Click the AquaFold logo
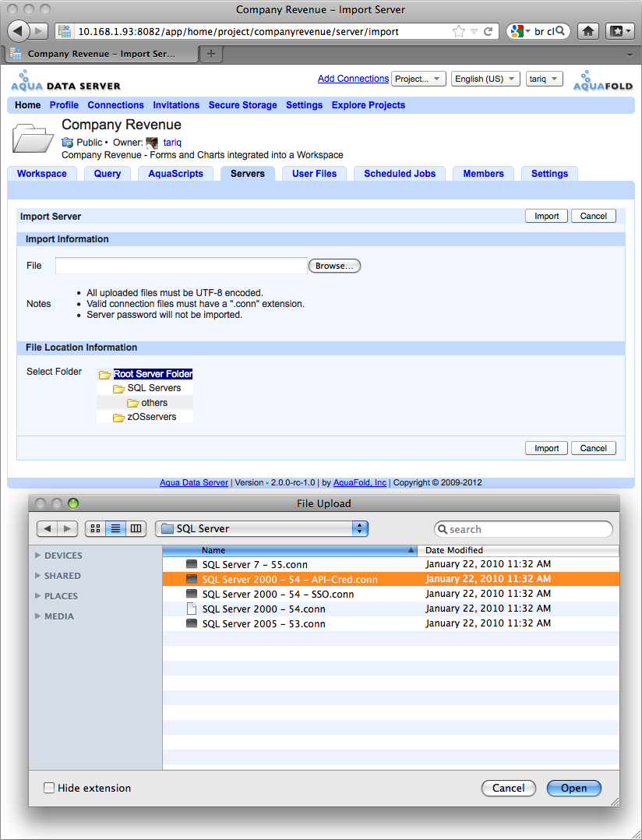 (x=603, y=81)
